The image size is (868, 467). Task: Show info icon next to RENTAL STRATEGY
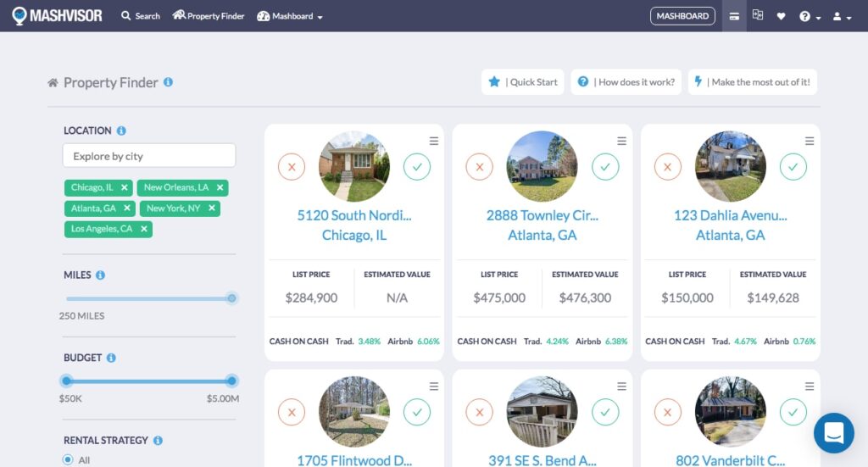[158, 441]
